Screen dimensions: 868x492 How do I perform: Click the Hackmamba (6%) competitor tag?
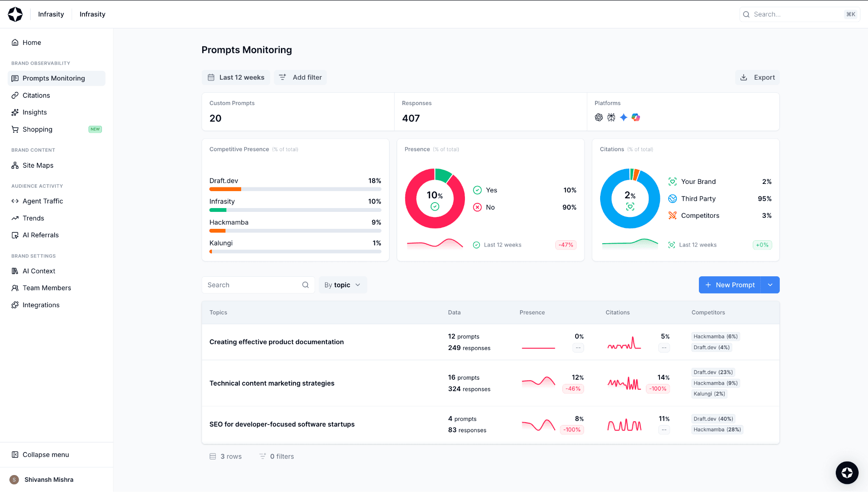coord(716,336)
